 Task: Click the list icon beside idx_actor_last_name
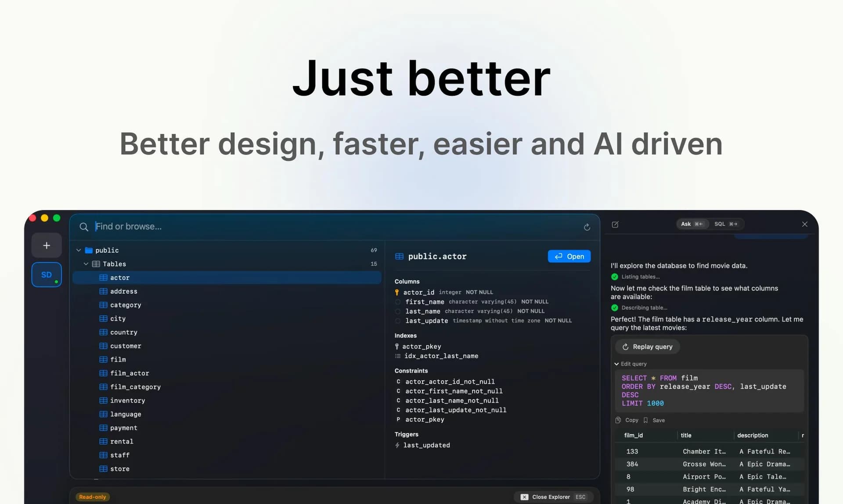[x=398, y=356]
